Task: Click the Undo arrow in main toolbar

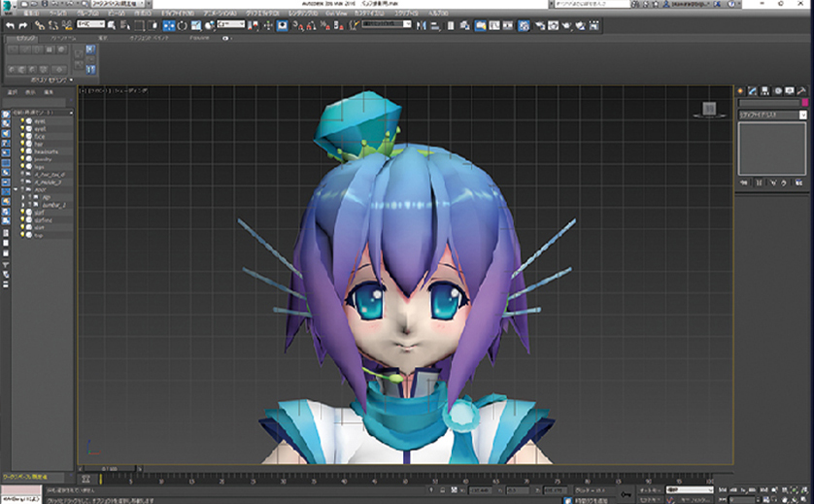Action: (11, 25)
